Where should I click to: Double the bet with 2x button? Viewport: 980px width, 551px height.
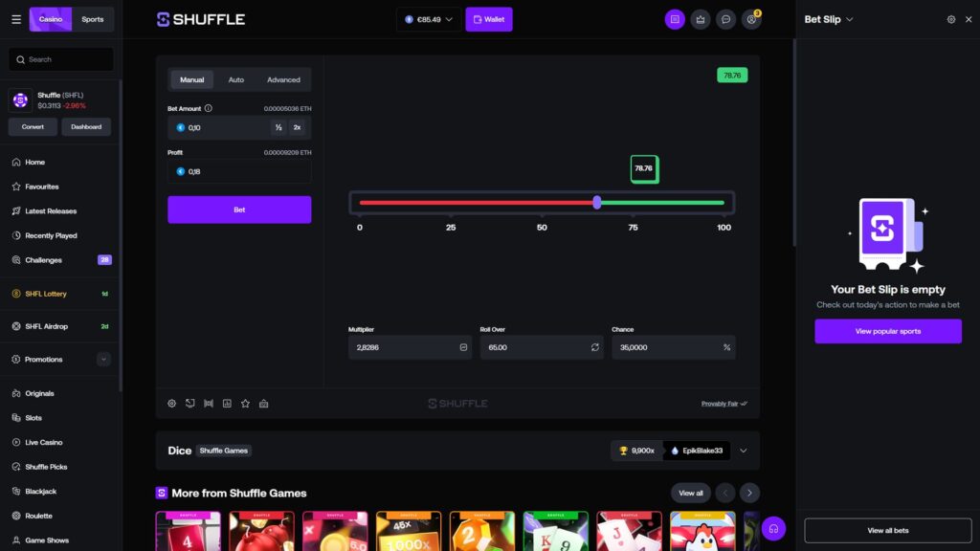click(297, 127)
